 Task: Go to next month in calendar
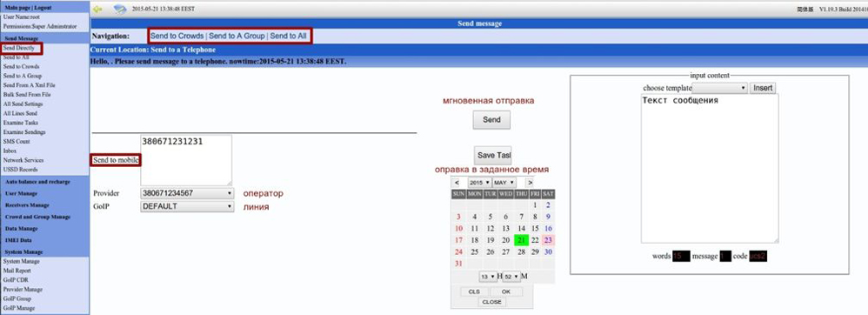click(x=530, y=182)
